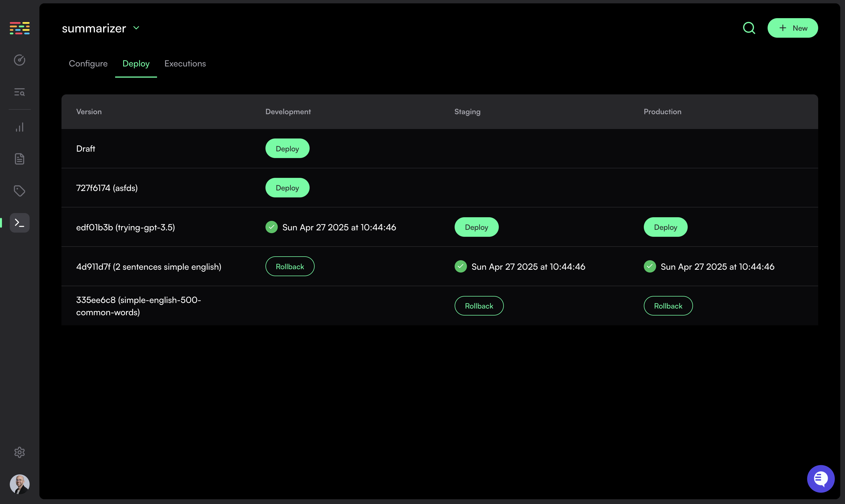Deploy edf01b3b version to Production

(665, 227)
